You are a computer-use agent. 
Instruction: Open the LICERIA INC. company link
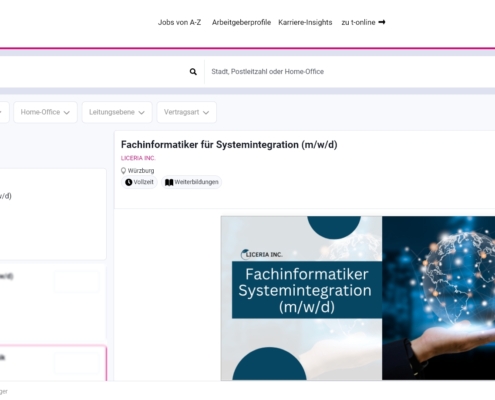pos(138,158)
